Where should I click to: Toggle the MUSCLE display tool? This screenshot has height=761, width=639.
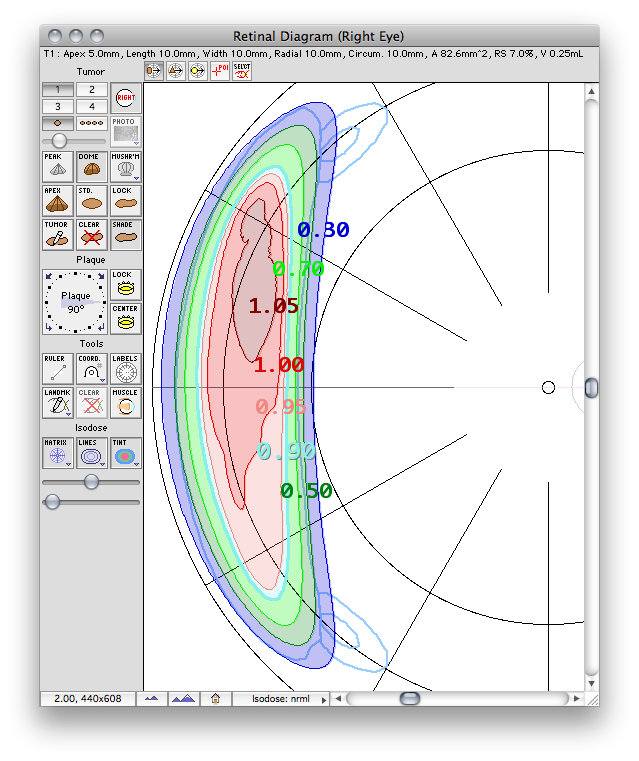(126, 402)
